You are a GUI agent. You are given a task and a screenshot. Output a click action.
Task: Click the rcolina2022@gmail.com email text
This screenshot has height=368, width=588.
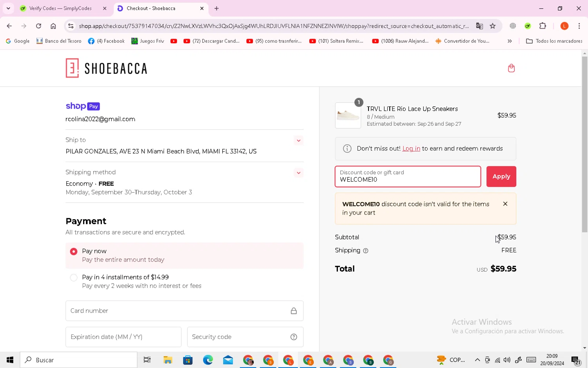[x=100, y=119]
